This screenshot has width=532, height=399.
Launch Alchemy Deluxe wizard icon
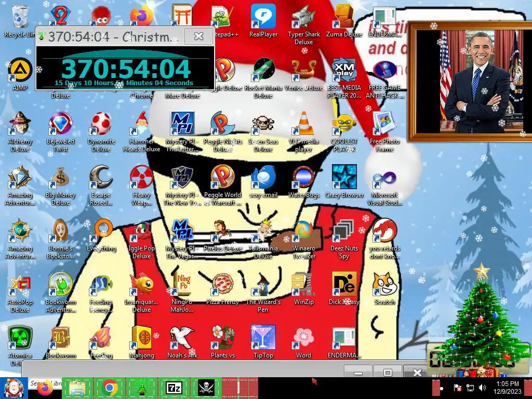20,131
